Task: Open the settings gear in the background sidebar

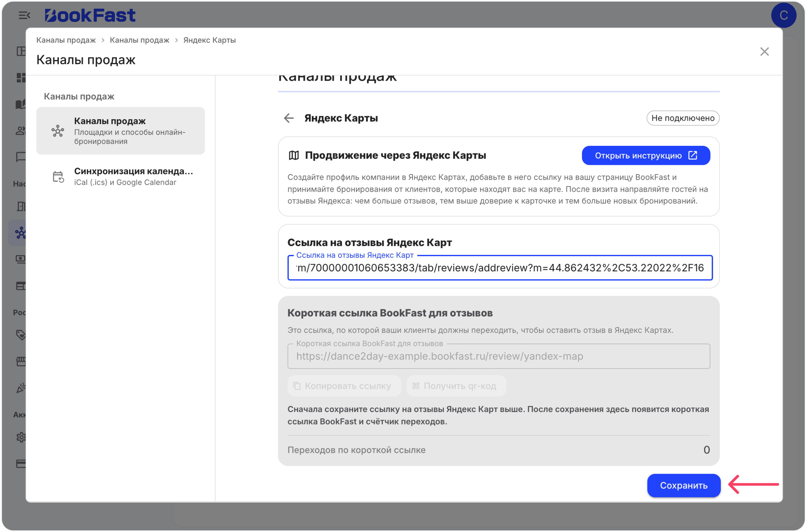Action: (21, 437)
